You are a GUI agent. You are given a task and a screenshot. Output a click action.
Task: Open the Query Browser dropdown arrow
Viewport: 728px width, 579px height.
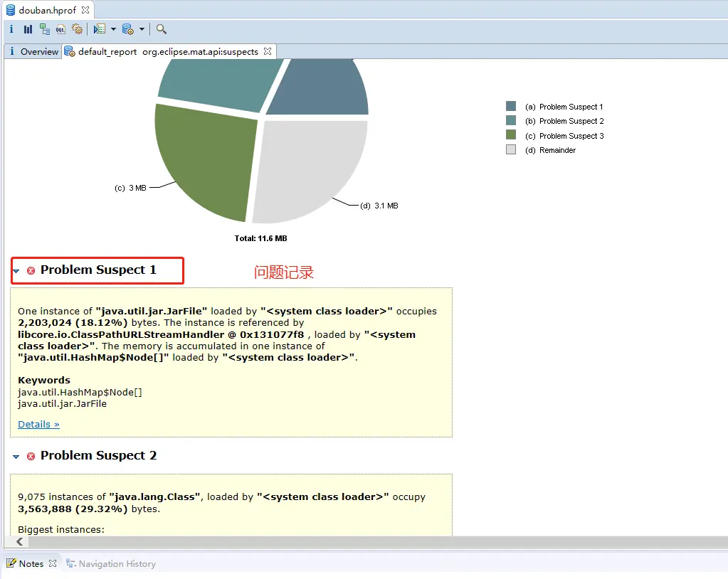pyautogui.click(x=142, y=29)
